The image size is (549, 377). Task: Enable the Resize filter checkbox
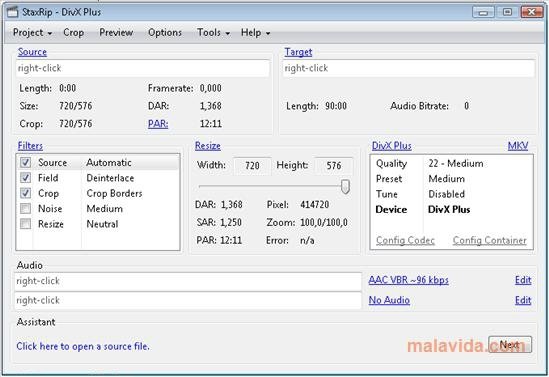25,224
